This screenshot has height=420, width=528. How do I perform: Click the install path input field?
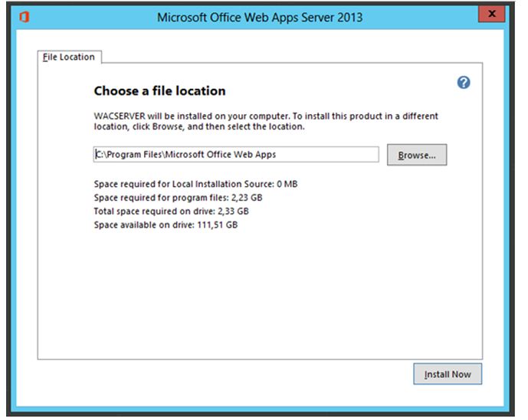(x=236, y=155)
